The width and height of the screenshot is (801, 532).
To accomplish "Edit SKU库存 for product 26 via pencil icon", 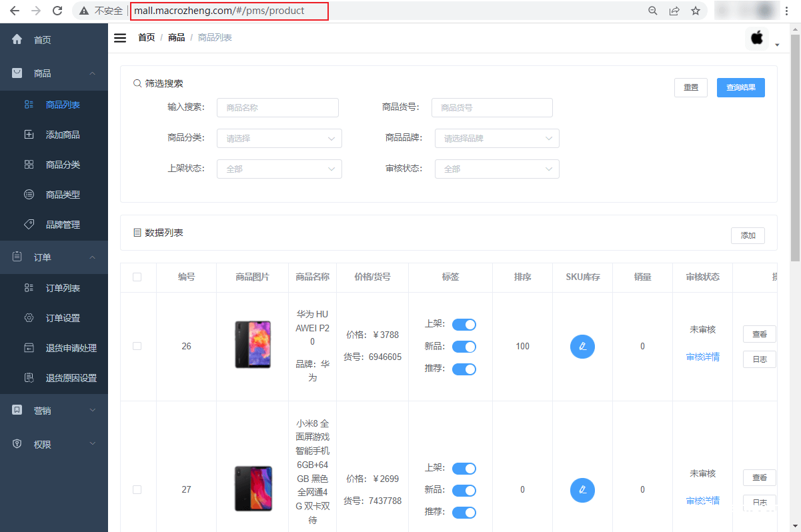I will coord(582,346).
